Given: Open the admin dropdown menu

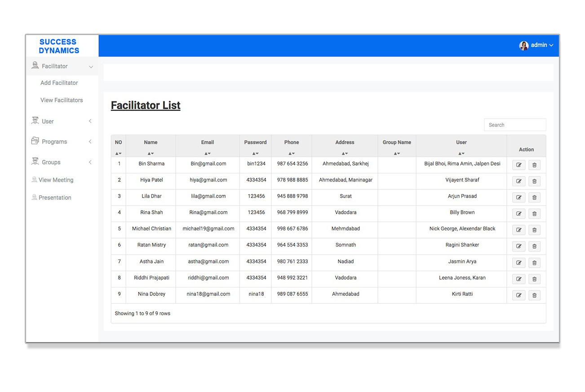Looking at the screenshot, I should click(x=542, y=45).
